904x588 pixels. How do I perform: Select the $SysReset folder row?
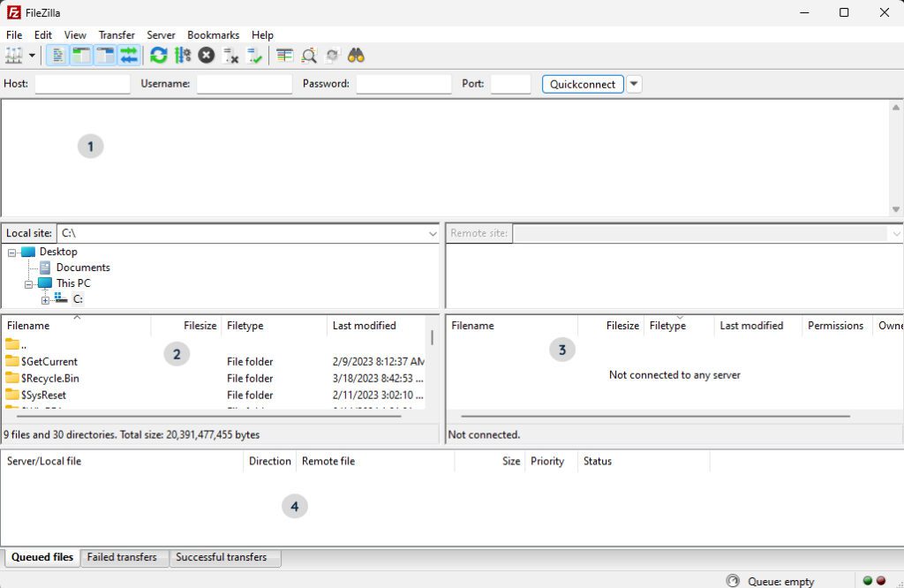[214, 395]
